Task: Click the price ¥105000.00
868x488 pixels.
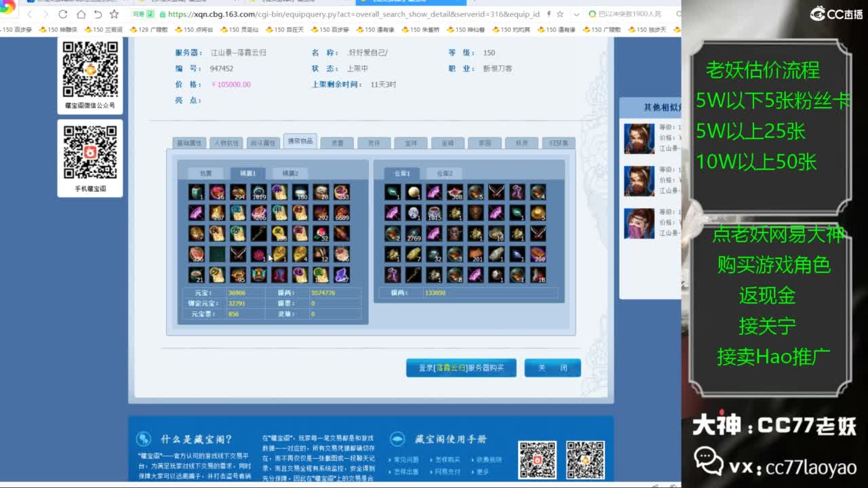Action: click(x=231, y=85)
